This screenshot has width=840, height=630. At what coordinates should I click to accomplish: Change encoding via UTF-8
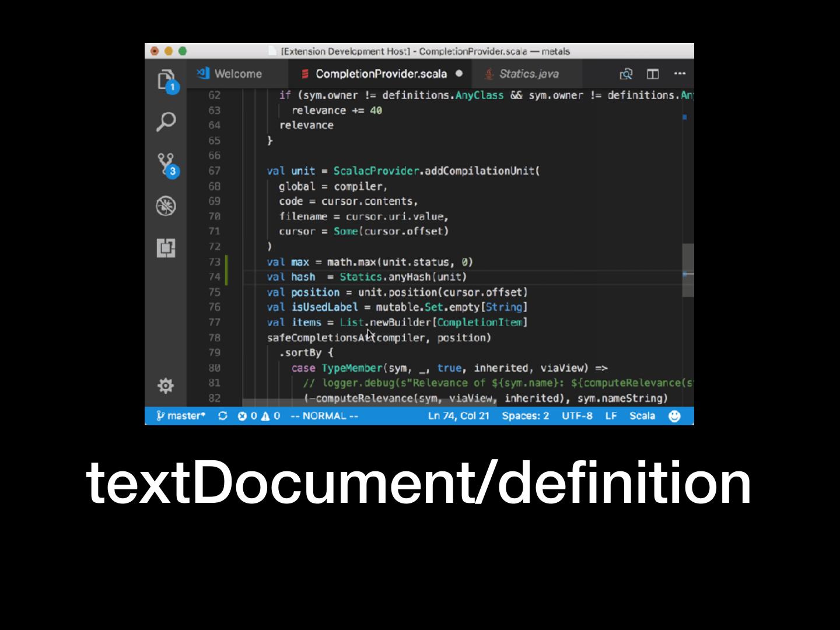point(577,416)
